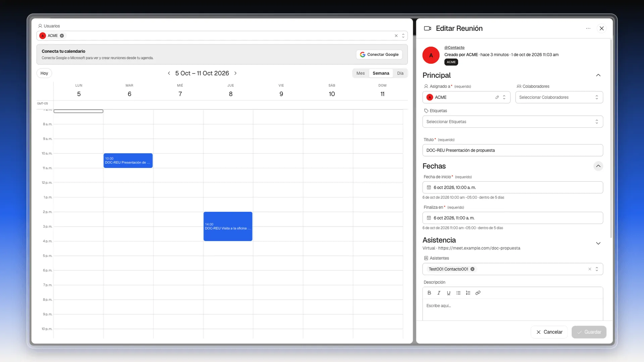The height and width of the screenshot is (362, 644).
Task: Expand the Asistentes selector arrows
Action: click(597, 269)
